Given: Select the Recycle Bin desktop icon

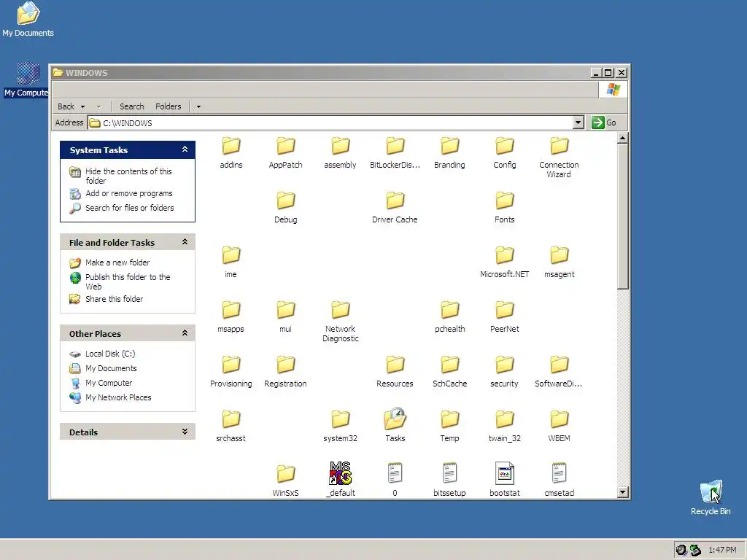Looking at the screenshot, I should [x=711, y=497].
